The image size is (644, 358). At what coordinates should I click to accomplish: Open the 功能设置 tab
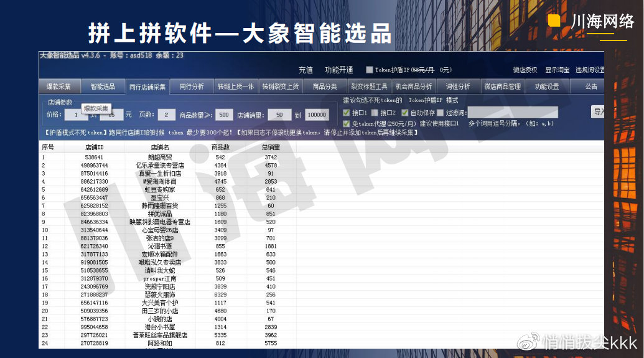(x=547, y=87)
